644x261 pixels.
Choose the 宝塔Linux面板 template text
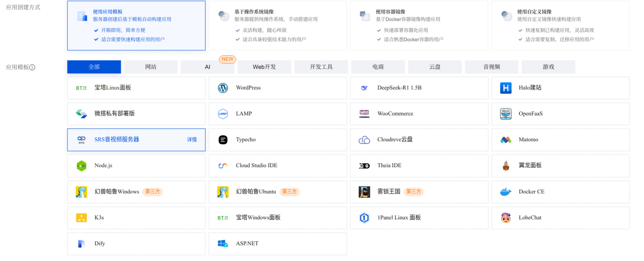[113, 88]
